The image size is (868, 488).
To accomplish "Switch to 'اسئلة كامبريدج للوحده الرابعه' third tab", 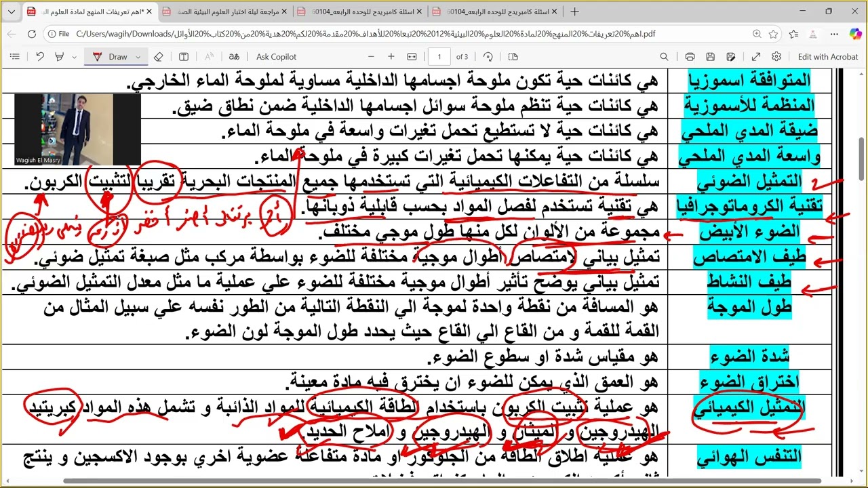I will coord(359,12).
